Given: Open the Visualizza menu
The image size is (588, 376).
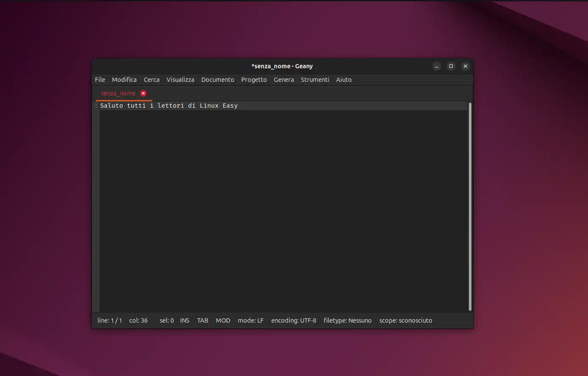Looking at the screenshot, I should [180, 80].
